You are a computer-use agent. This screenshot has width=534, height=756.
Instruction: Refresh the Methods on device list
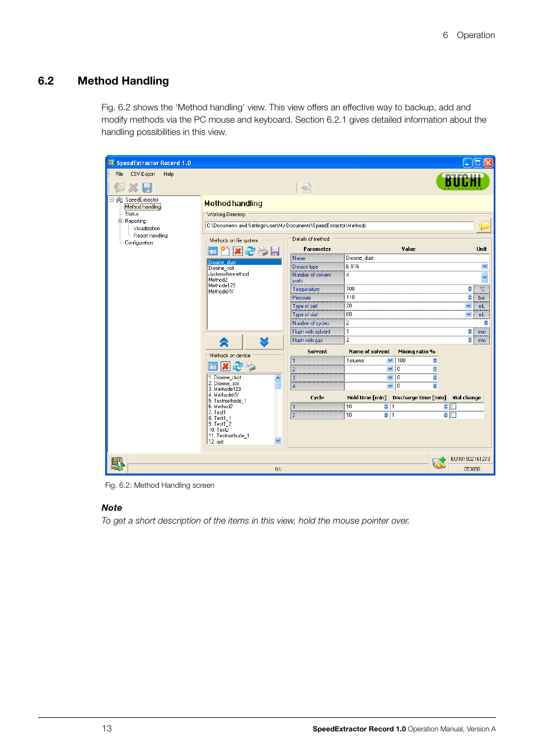click(x=238, y=366)
